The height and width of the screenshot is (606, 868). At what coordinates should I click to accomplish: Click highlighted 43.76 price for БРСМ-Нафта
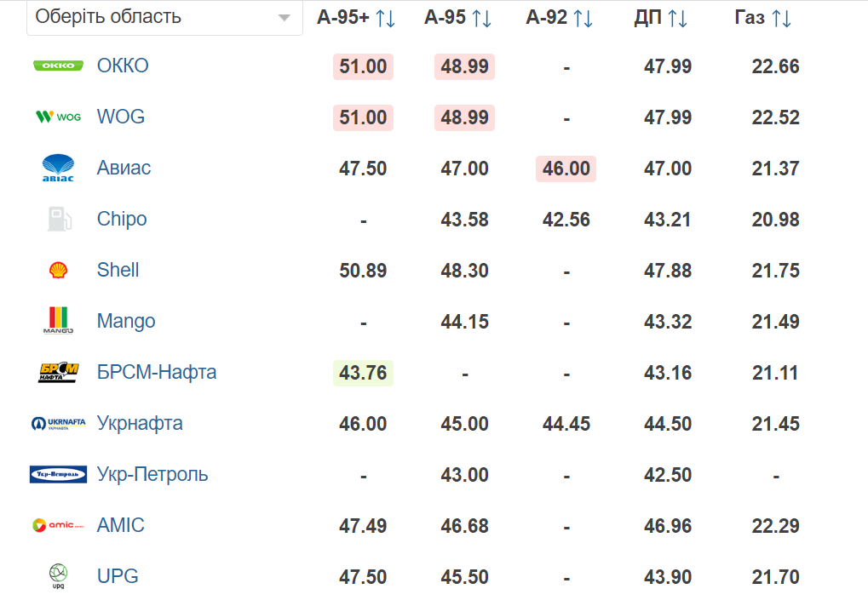coord(363,373)
